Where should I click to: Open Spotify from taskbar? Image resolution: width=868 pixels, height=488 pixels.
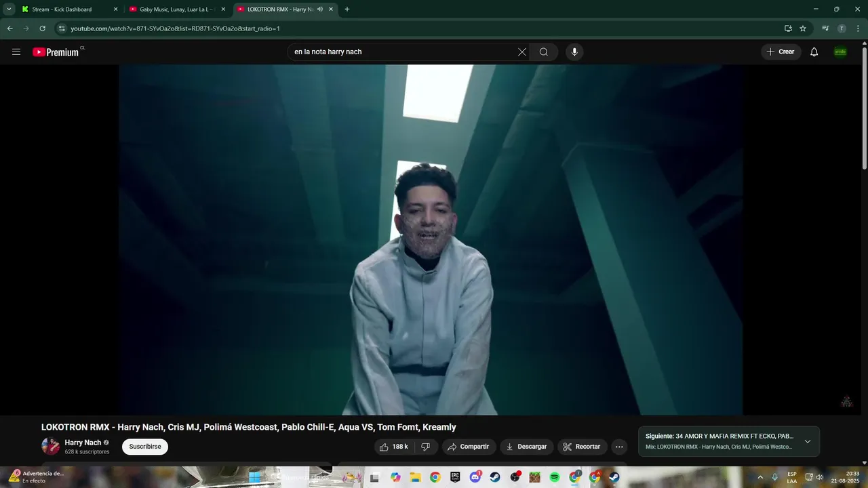point(554,478)
